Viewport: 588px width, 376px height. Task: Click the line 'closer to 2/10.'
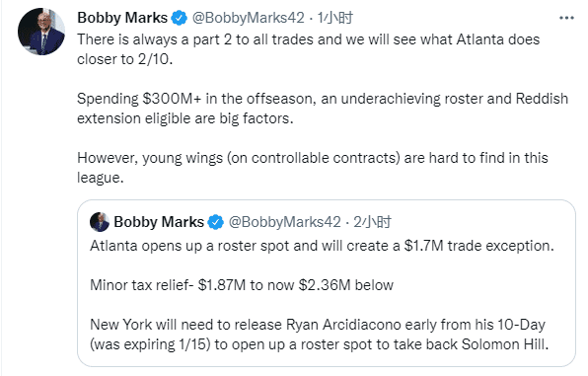(x=125, y=59)
